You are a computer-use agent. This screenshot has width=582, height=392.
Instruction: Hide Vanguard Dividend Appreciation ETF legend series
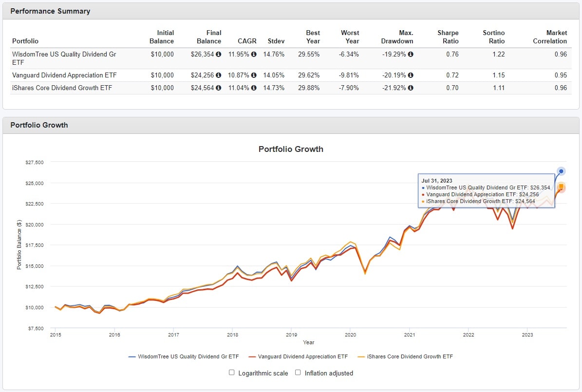pyautogui.click(x=298, y=356)
